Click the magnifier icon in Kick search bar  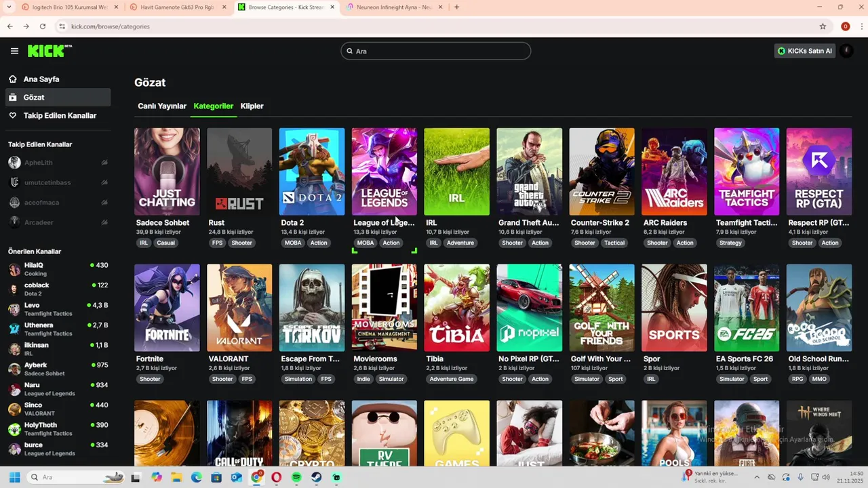coord(350,51)
